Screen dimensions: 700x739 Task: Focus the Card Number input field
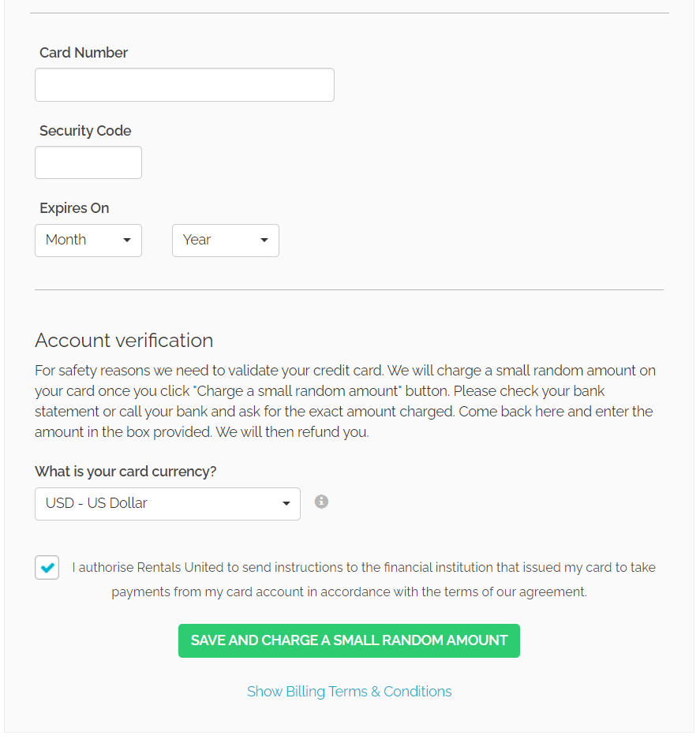tap(185, 85)
